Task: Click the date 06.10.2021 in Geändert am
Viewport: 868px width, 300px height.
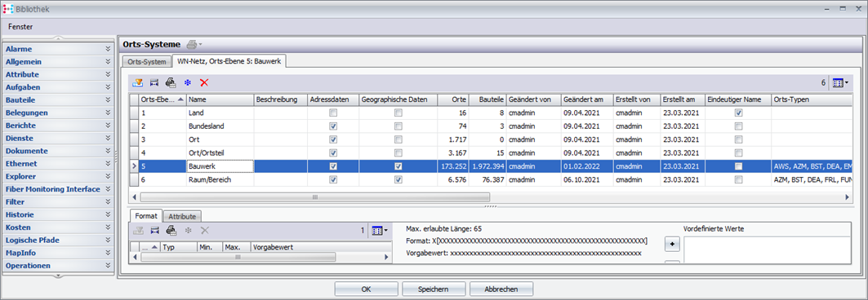Action: coord(581,179)
